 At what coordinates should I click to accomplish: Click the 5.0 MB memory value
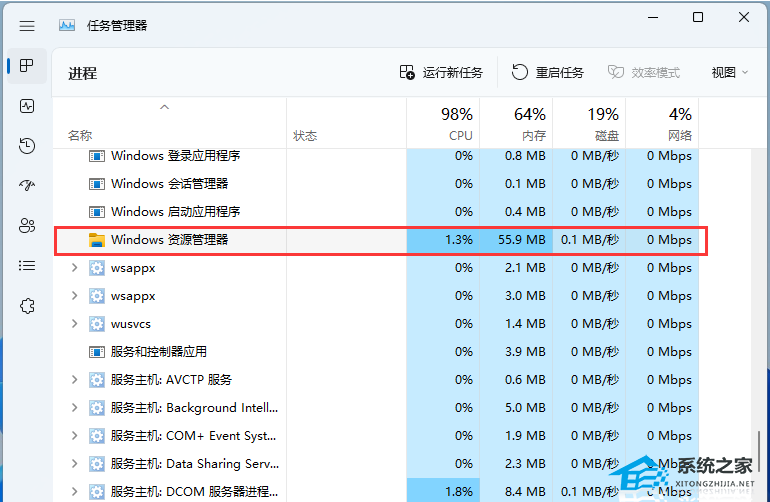(525, 408)
